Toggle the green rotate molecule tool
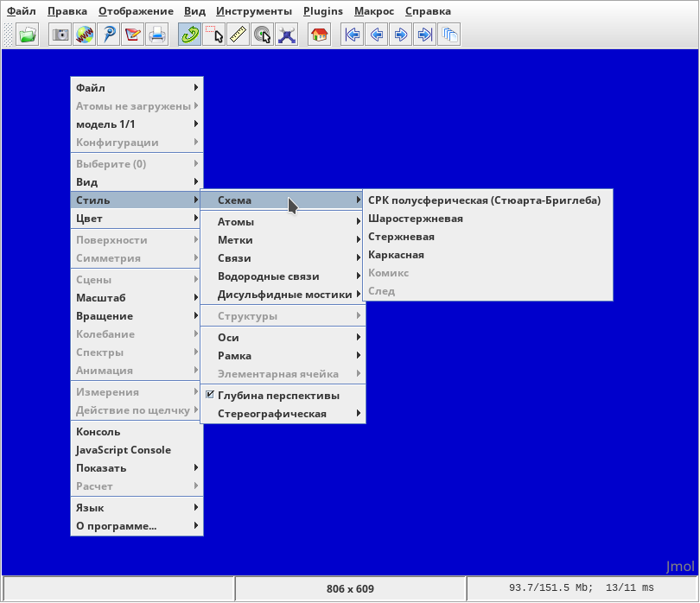The width and height of the screenshot is (700, 603). tap(190, 35)
